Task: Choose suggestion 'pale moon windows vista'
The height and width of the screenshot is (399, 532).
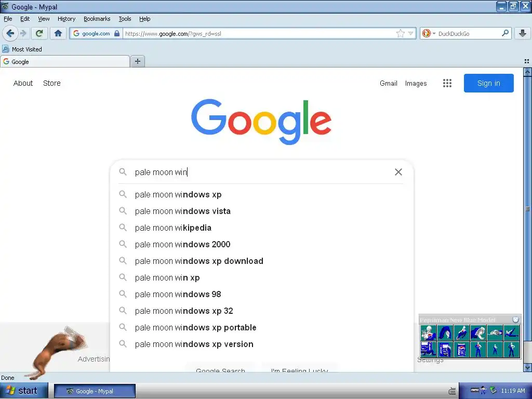Action: pos(261,211)
